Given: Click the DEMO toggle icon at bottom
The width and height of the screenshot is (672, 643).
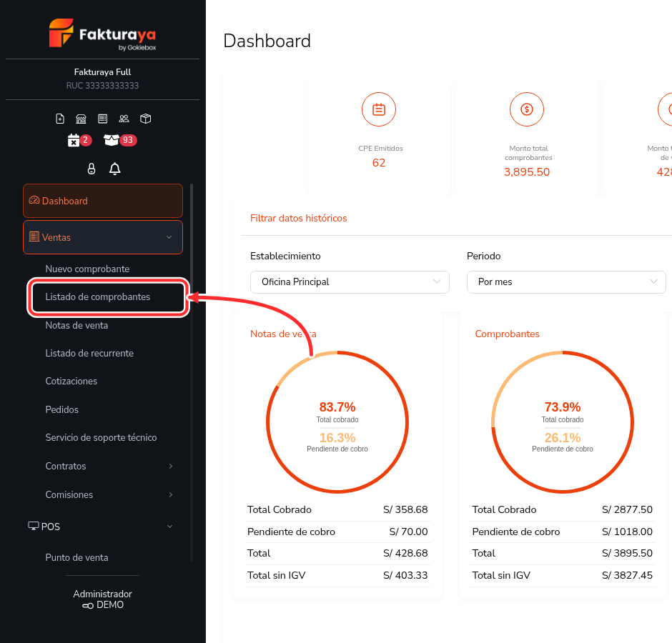Looking at the screenshot, I should pyautogui.click(x=88, y=605).
